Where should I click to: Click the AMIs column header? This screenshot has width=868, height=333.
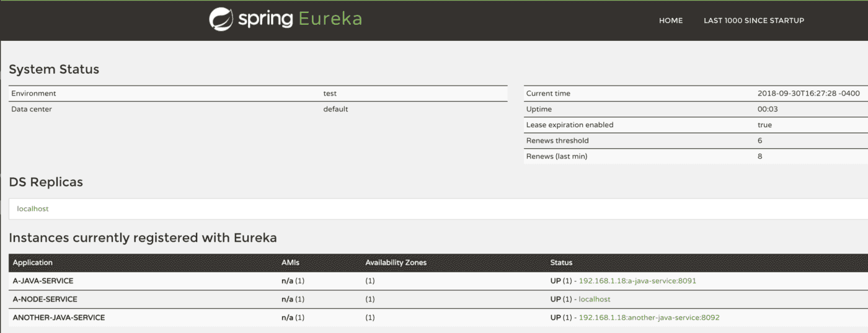tap(290, 262)
